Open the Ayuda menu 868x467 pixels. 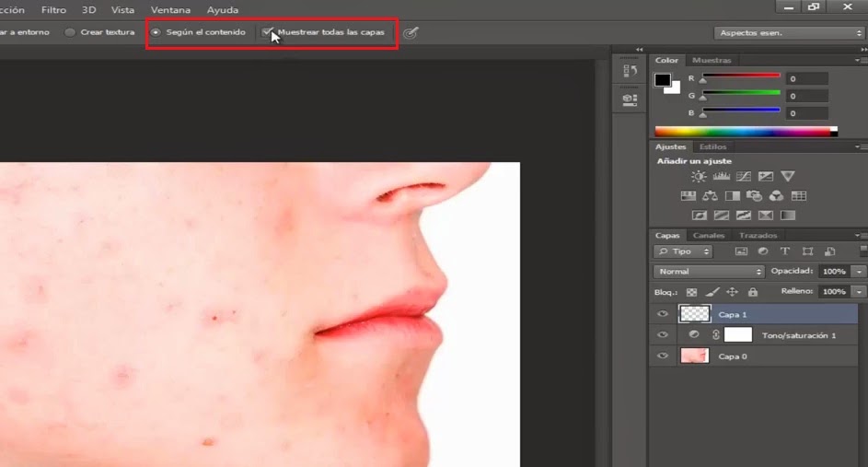point(223,10)
